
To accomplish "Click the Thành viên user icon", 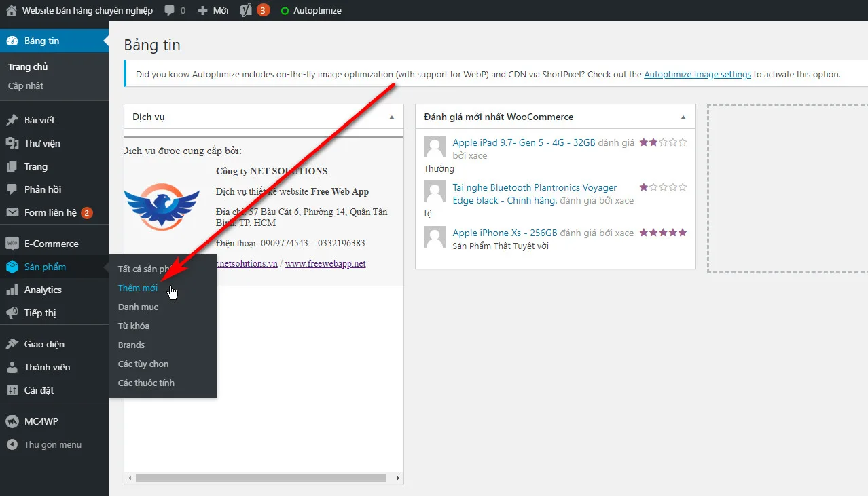I will [12, 367].
